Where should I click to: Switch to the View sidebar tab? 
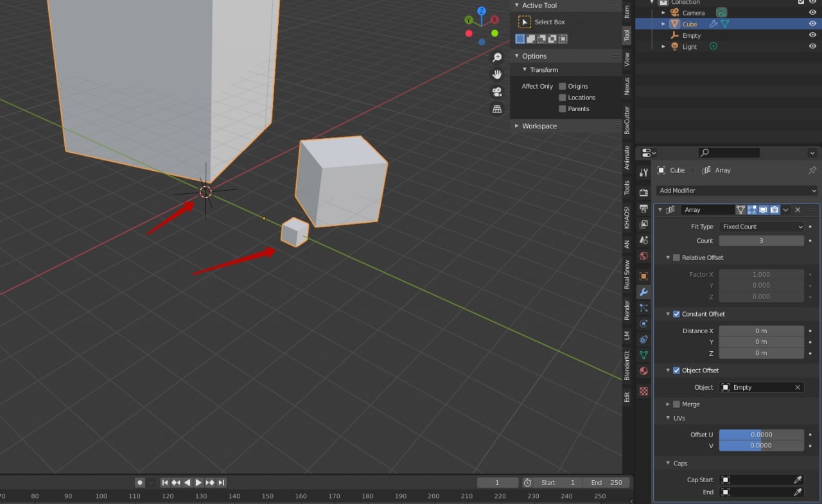click(627, 59)
